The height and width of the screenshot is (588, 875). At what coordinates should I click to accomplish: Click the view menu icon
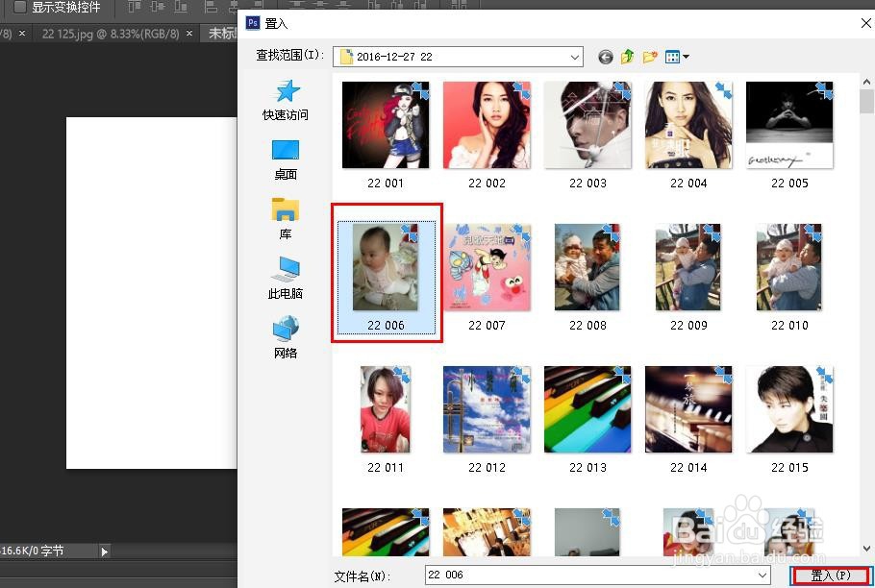point(672,57)
